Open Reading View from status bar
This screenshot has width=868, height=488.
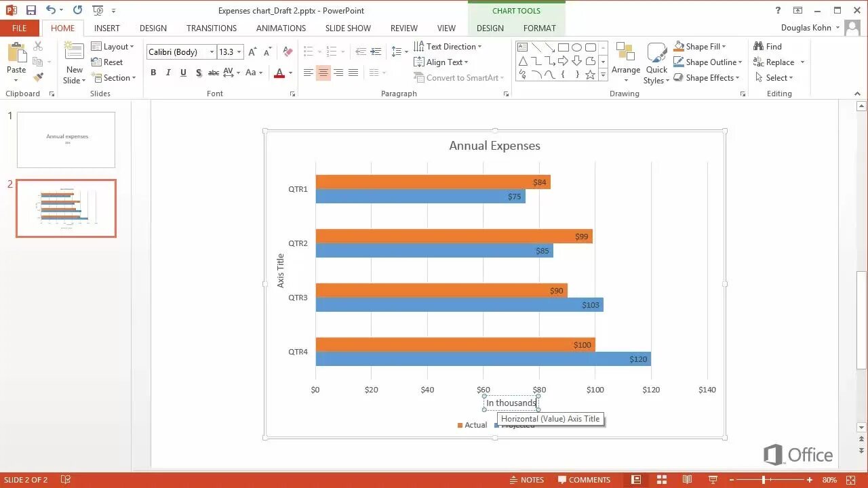coord(687,480)
